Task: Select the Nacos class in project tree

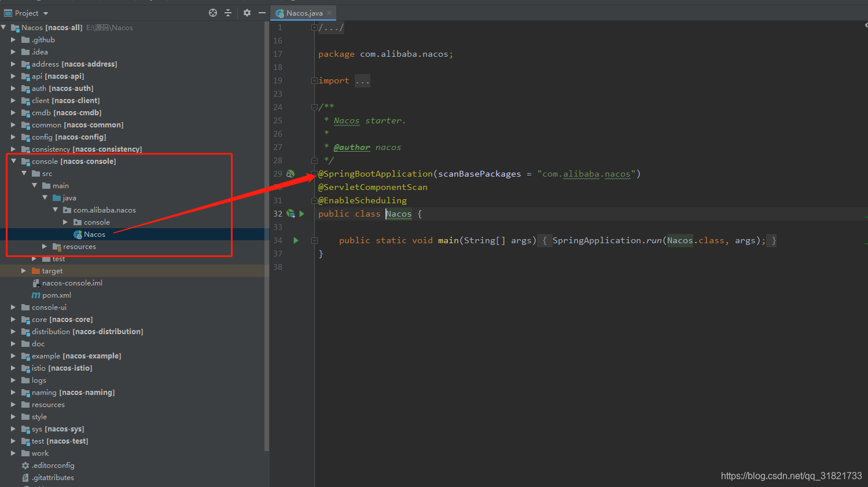Action: [94, 235]
